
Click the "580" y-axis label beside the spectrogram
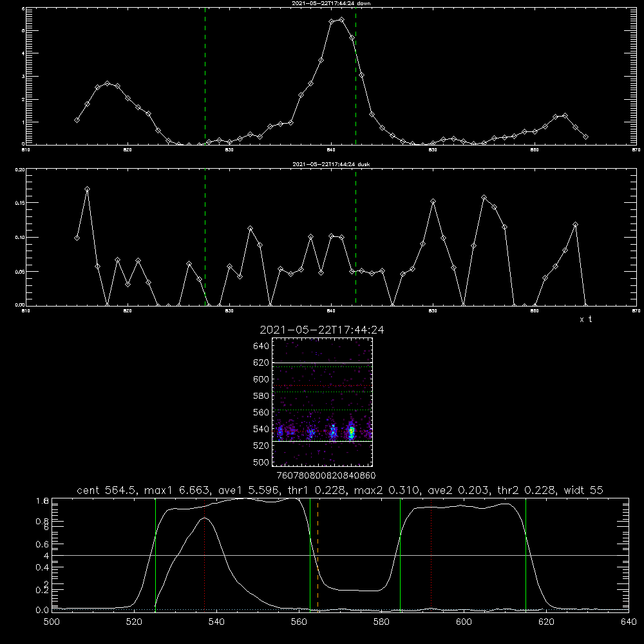coord(261,396)
